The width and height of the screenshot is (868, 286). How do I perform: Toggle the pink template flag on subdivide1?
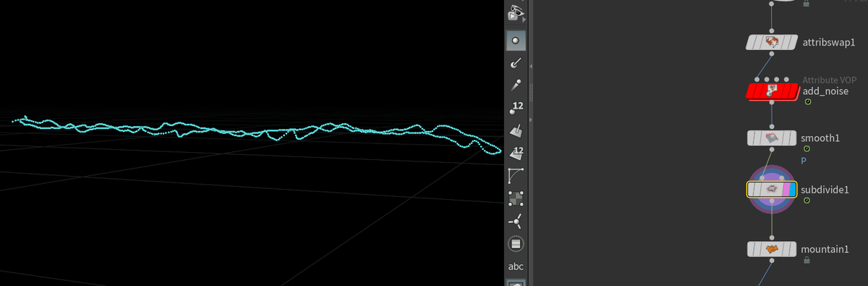(x=786, y=190)
